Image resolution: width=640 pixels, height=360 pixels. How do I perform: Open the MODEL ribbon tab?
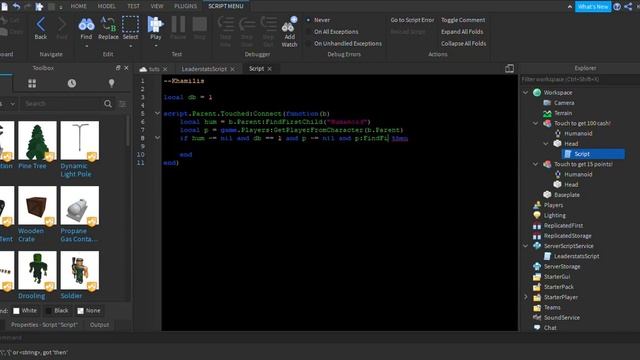(107, 6)
